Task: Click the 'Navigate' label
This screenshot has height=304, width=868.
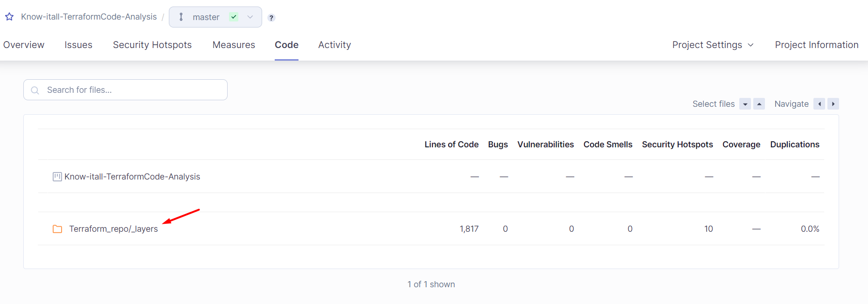Action: tap(792, 104)
